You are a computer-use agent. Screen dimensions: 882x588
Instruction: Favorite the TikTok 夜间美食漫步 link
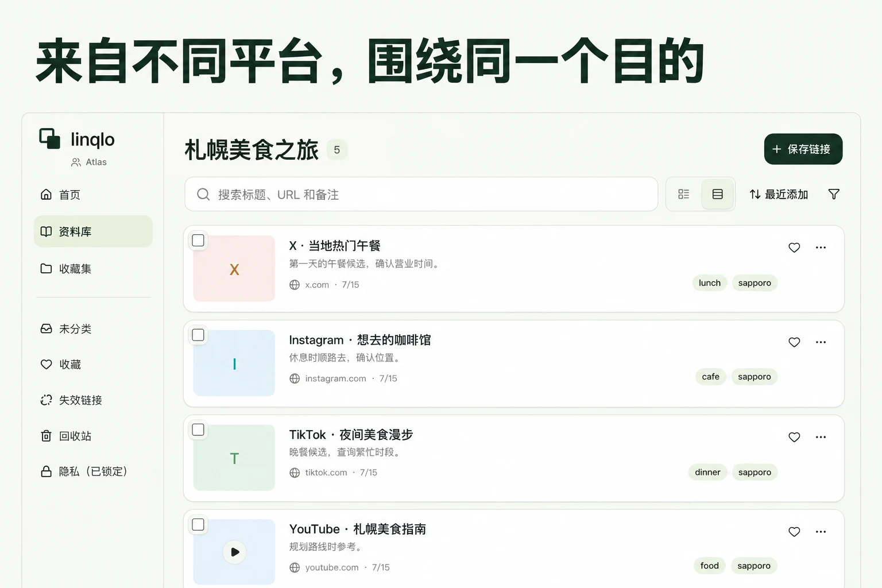pos(794,437)
